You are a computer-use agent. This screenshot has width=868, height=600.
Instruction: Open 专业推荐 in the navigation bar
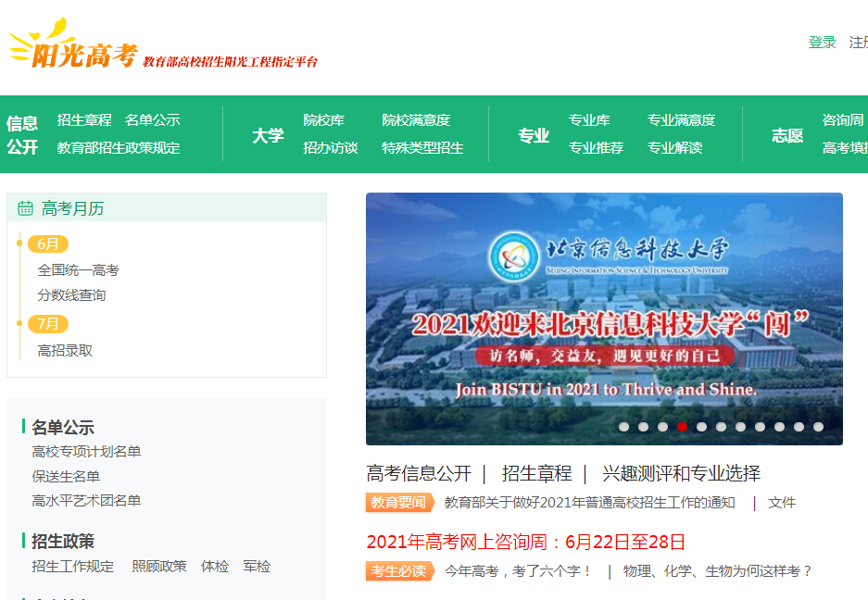click(597, 148)
